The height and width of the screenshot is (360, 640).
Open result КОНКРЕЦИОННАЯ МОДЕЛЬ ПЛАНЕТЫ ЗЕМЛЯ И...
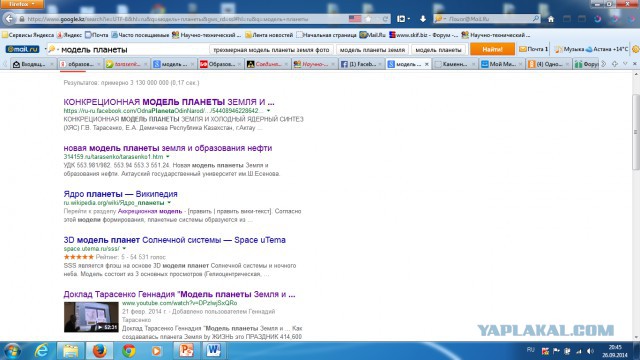[x=169, y=102]
